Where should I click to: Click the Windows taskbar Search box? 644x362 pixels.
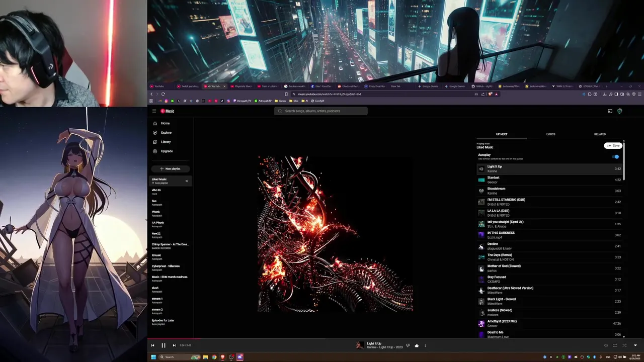pos(180,357)
